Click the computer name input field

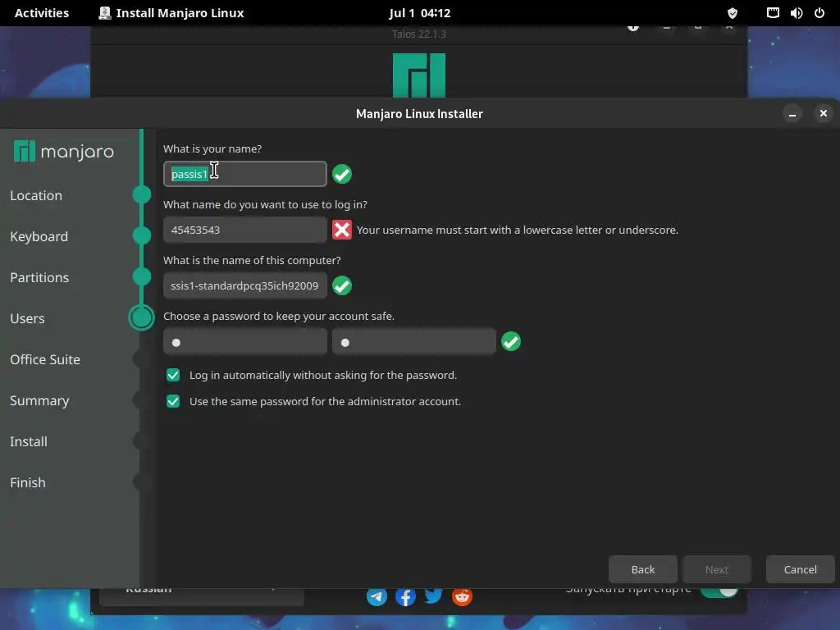pyautogui.click(x=244, y=285)
